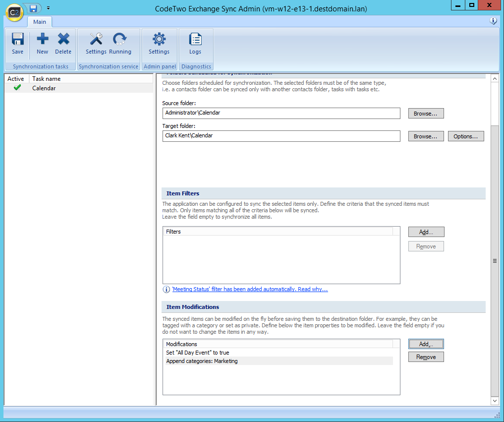
Task: Click the Save ribbon icon
Action: point(17,44)
